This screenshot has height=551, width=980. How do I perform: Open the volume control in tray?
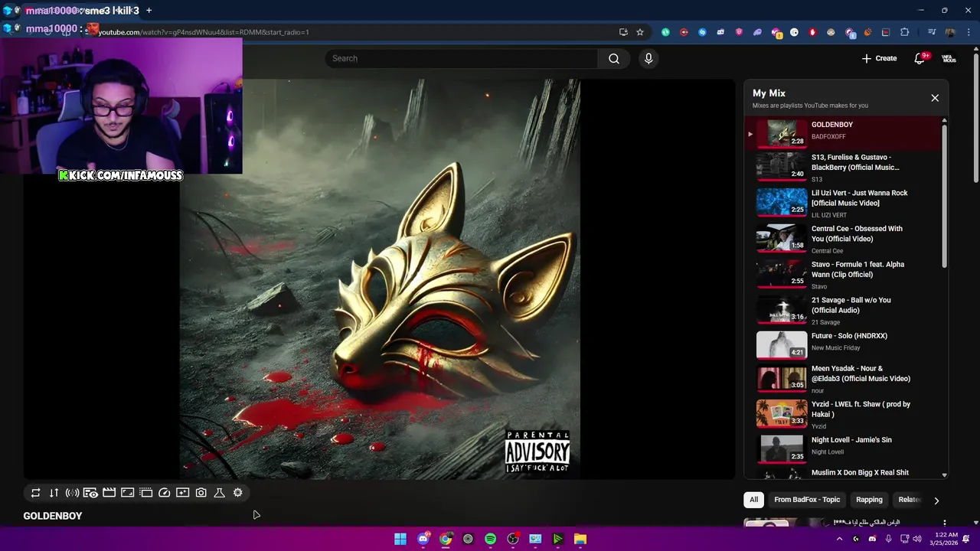(x=917, y=539)
